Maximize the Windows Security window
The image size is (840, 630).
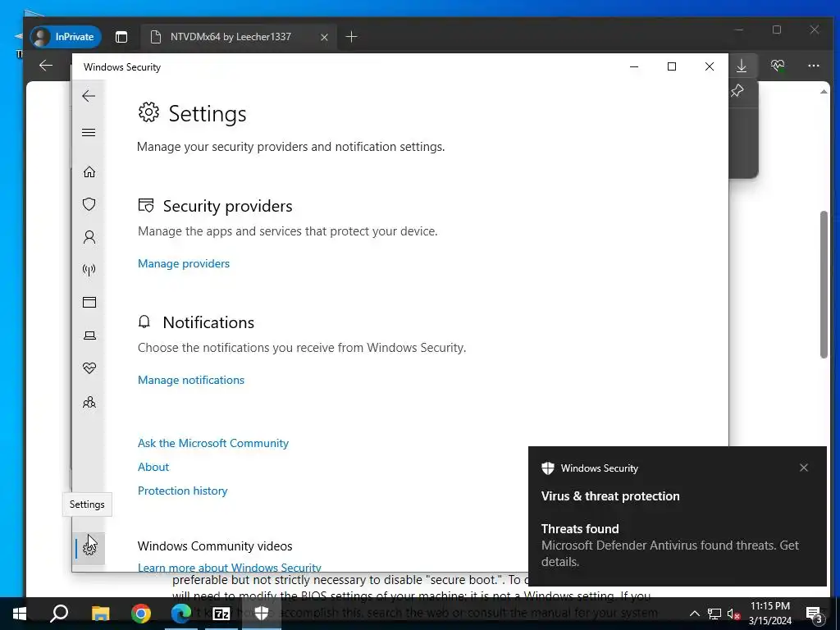click(x=671, y=66)
